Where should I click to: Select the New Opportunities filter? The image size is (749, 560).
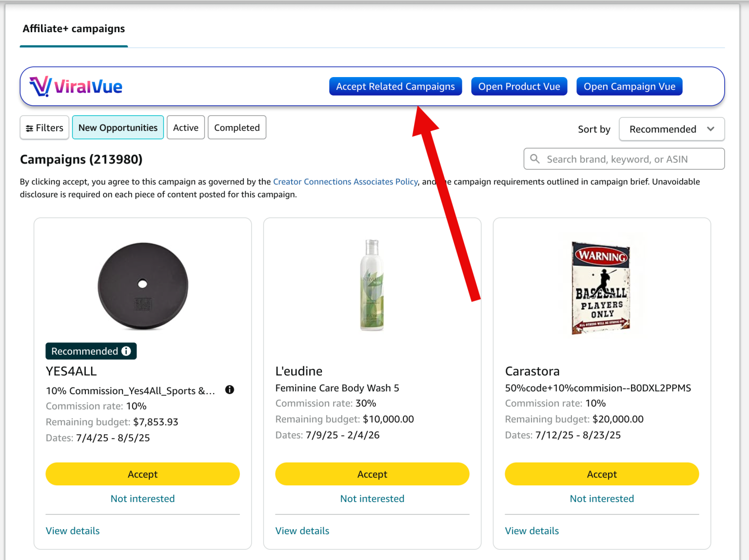118,127
